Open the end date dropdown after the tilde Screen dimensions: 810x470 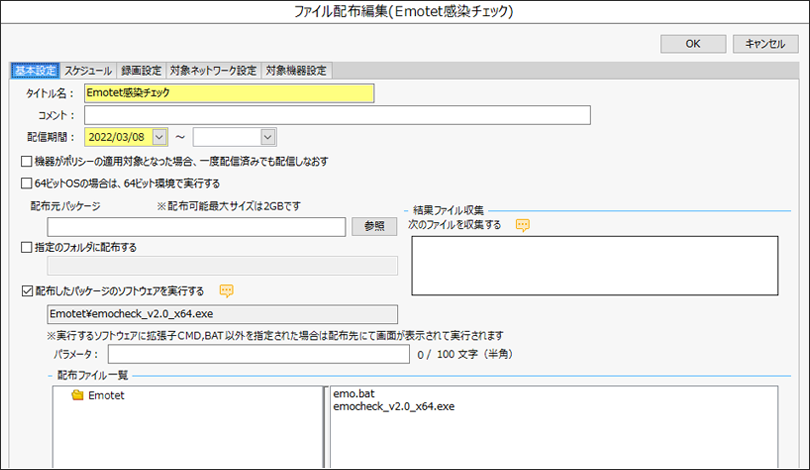268,137
